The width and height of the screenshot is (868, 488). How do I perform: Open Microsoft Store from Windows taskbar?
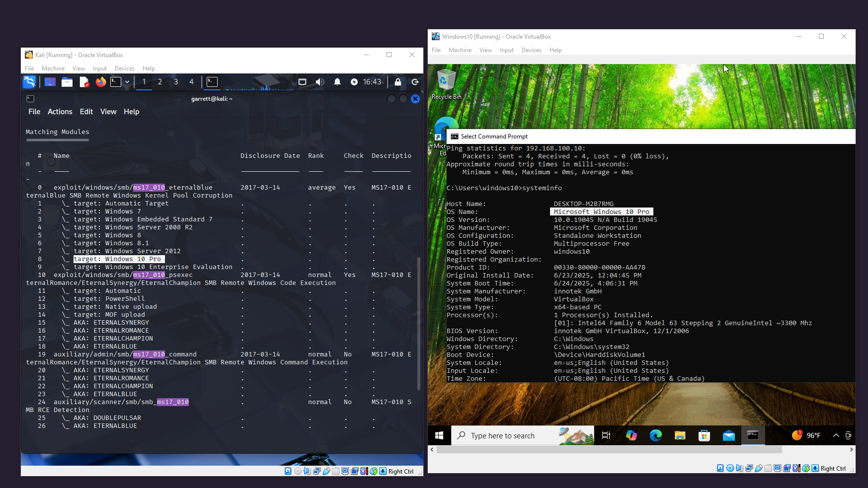click(x=705, y=435)
